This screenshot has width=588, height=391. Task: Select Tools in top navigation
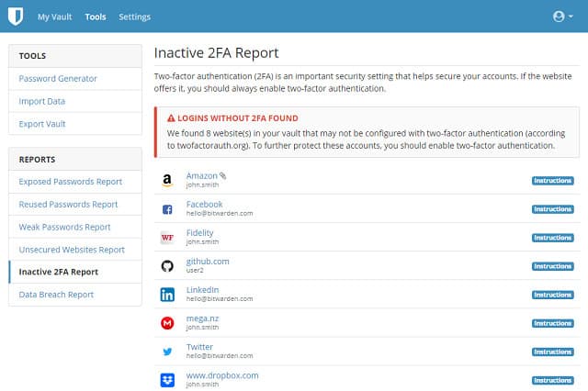(96, 17)
